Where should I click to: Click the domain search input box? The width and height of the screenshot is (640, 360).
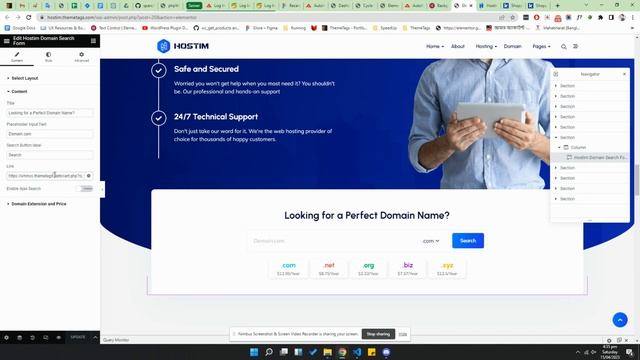pos(333,241)
